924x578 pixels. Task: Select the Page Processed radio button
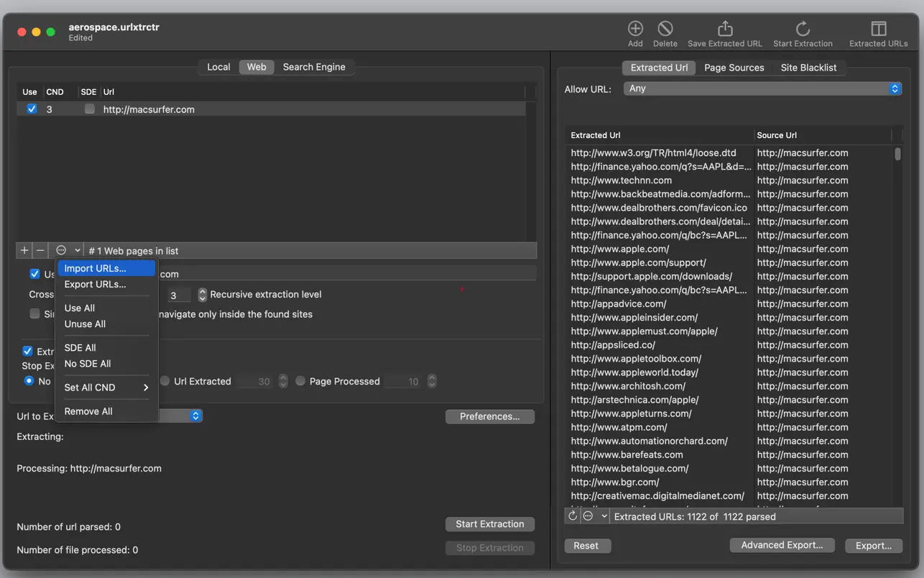click(300, 381)
